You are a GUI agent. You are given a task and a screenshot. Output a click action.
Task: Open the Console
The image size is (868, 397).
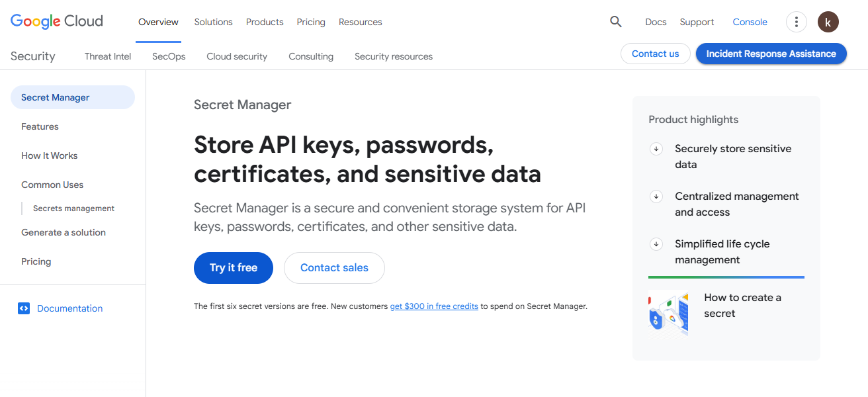point(750,22)
